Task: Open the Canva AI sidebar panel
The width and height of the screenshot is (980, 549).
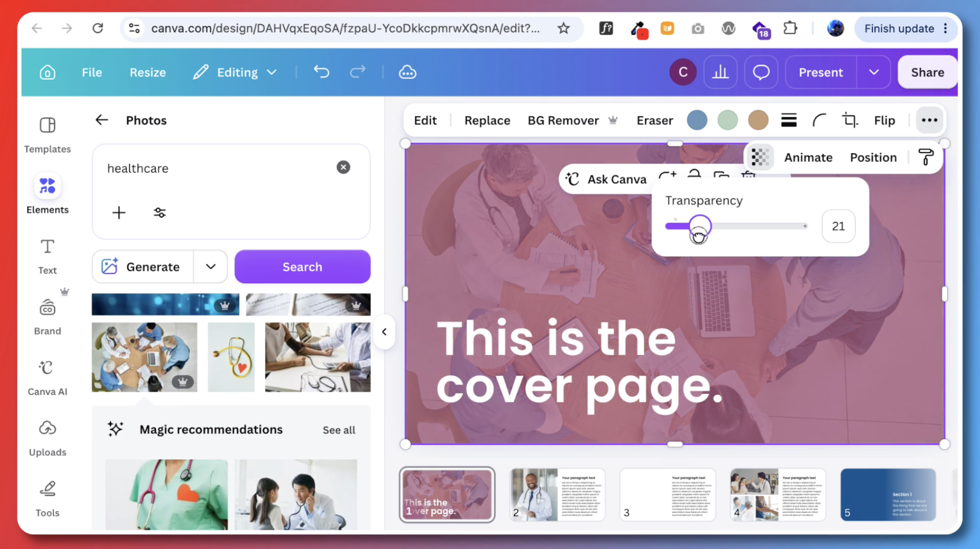Action: (x=48, y=378)
